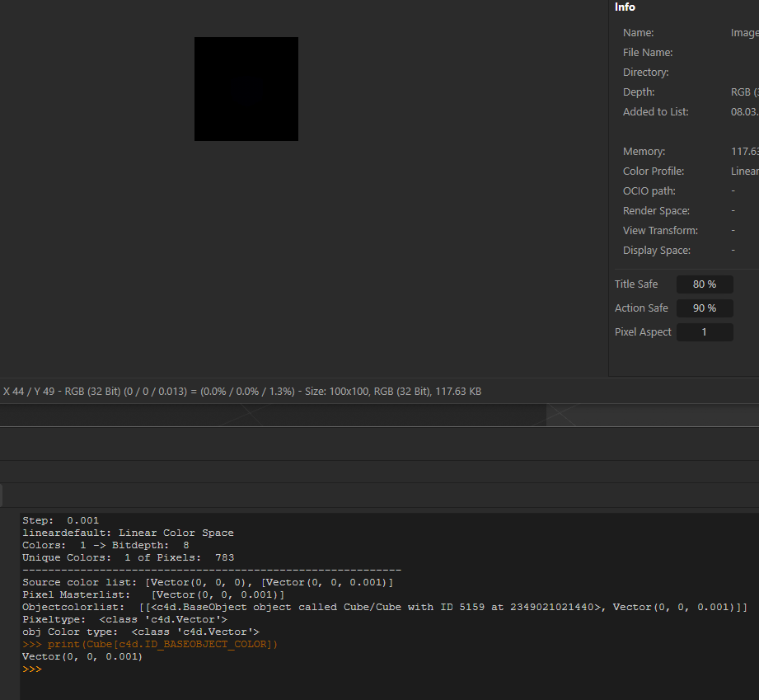Click the 'obj Color type' console line
Viewport: 759px width, 700px height.
[x=140, y=632]
